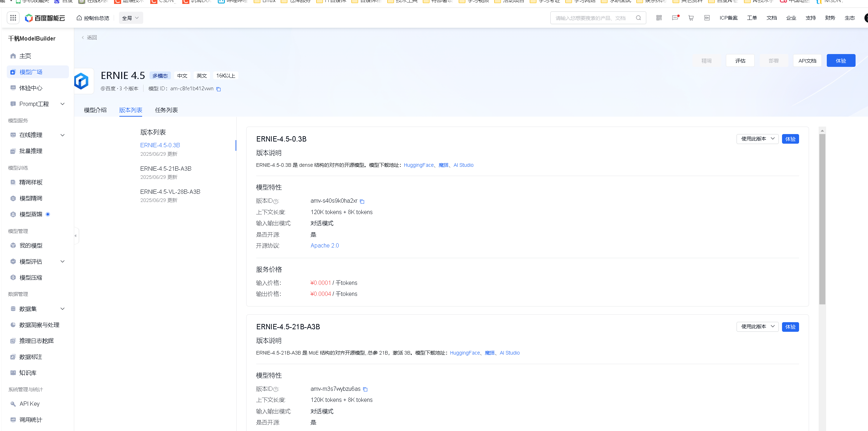Open the messages notification icon

pyautogui.click(x=675, y=18)
